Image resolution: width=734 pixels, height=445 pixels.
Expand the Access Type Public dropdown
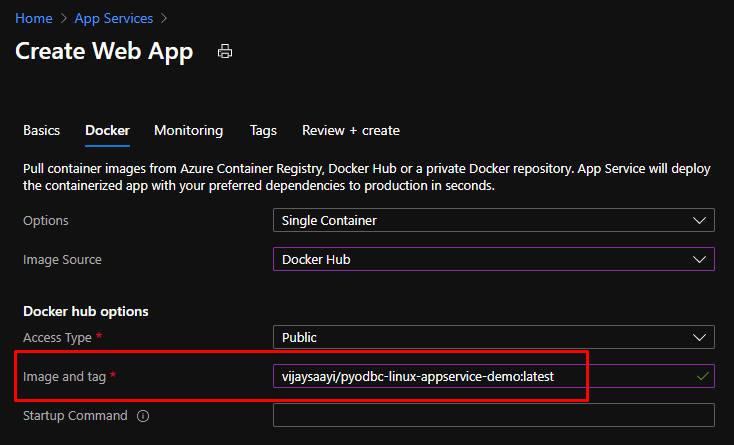pyautogui.click(x=494, y=337)
